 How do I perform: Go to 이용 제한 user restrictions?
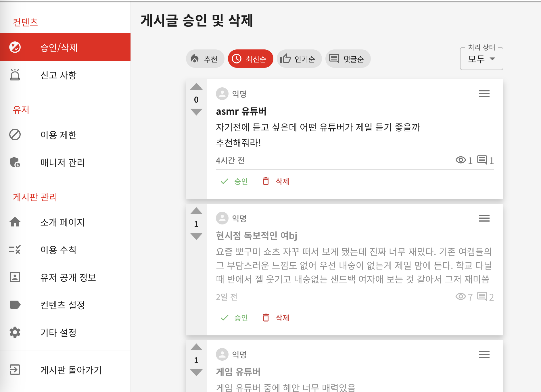65,134
